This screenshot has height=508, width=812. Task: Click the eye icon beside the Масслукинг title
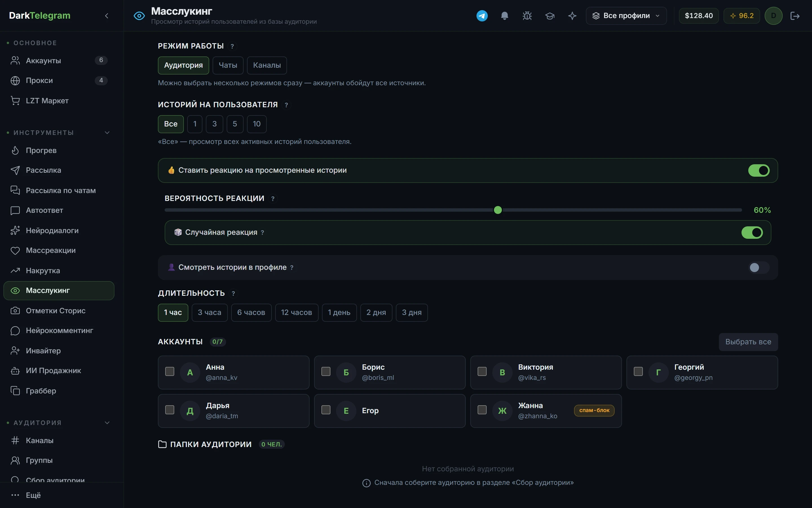coord(139,16)
